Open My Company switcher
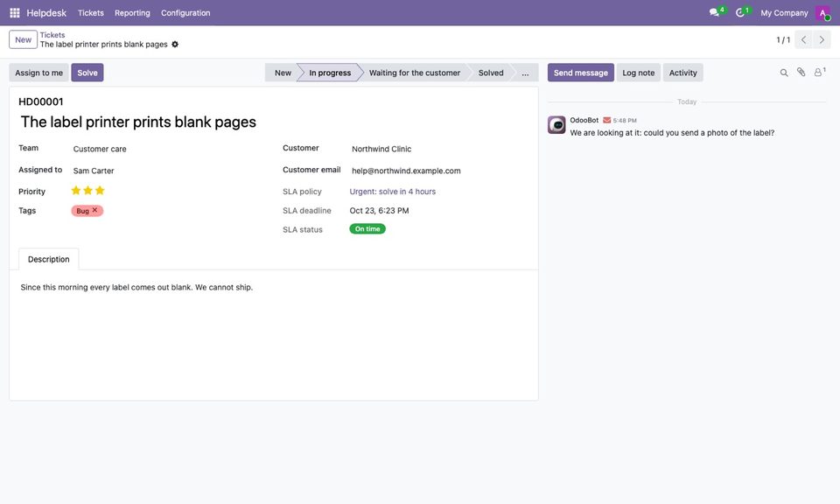The image size is (840, 504). click(784, 13)
